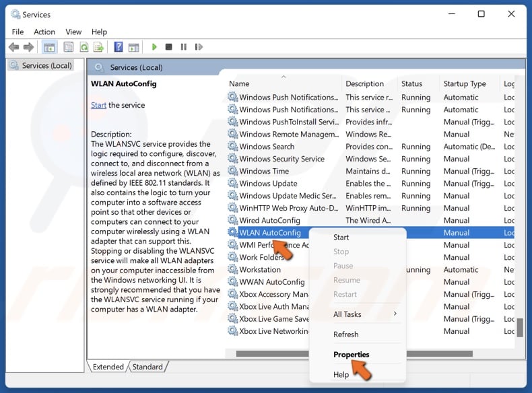Toggle Show/Hide Console Tree toolbar icon
The height and width of the screenshot is (393, 532).
pyautogui.click(x=49, y=47)
